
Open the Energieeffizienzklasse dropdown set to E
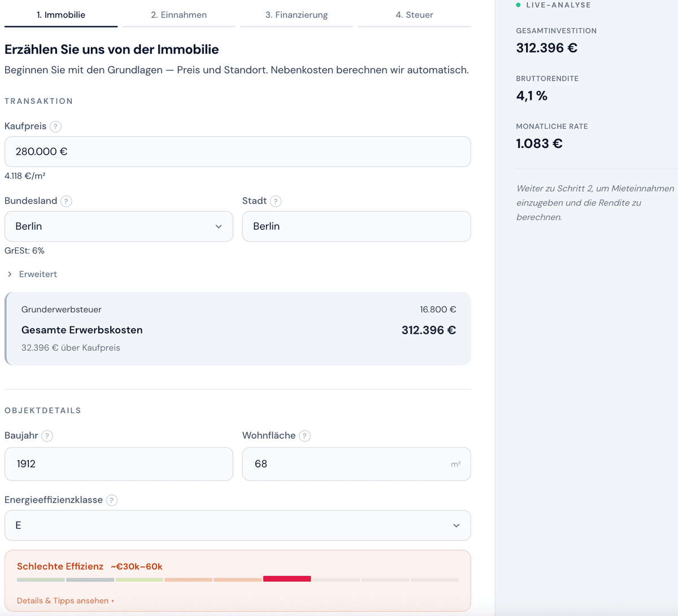pyautogui.click(x=237, y=526)
